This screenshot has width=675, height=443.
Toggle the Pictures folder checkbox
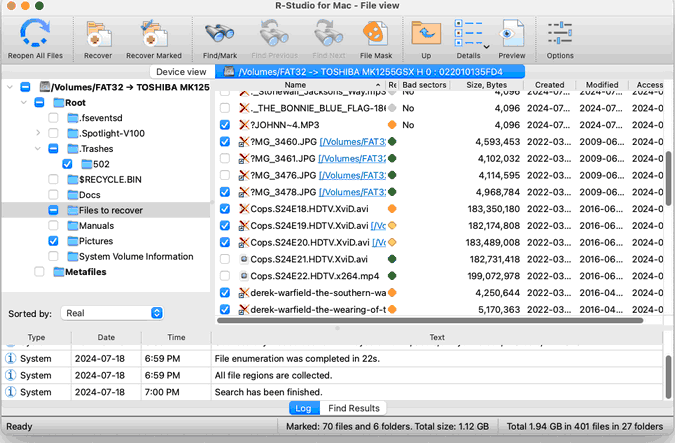pos(53,241)
